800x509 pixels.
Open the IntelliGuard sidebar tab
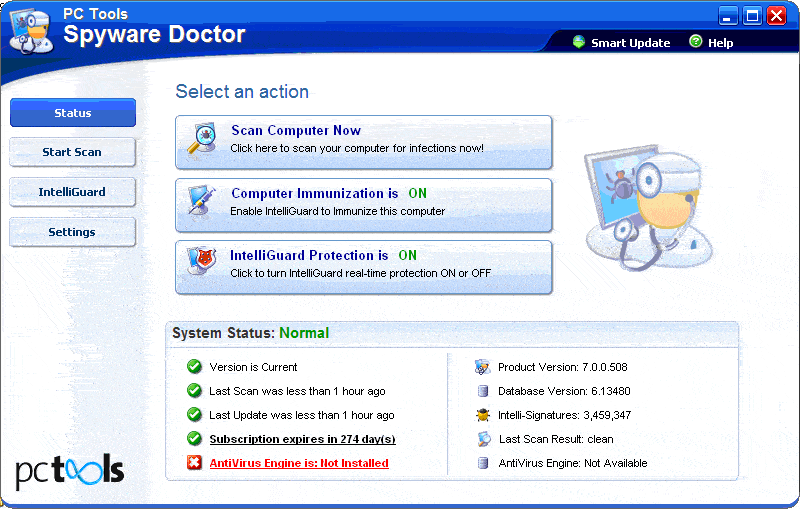(73, 192)
